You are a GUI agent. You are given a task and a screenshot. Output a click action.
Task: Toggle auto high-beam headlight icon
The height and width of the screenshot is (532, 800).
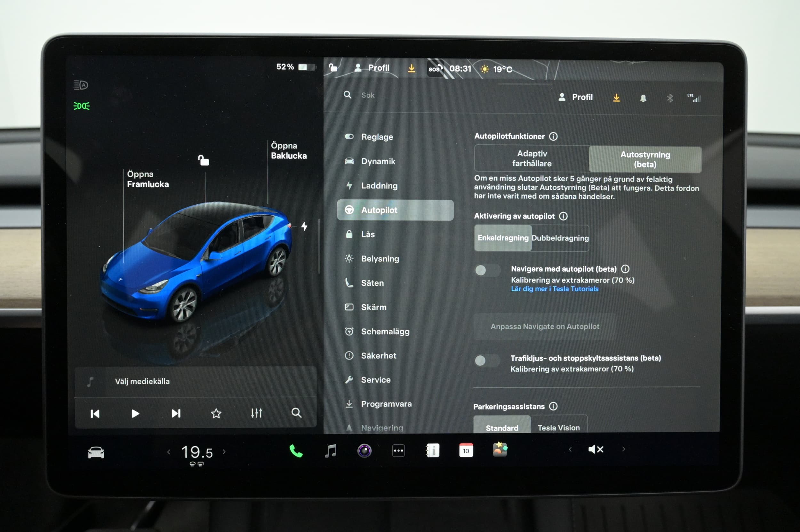(81, 85)
